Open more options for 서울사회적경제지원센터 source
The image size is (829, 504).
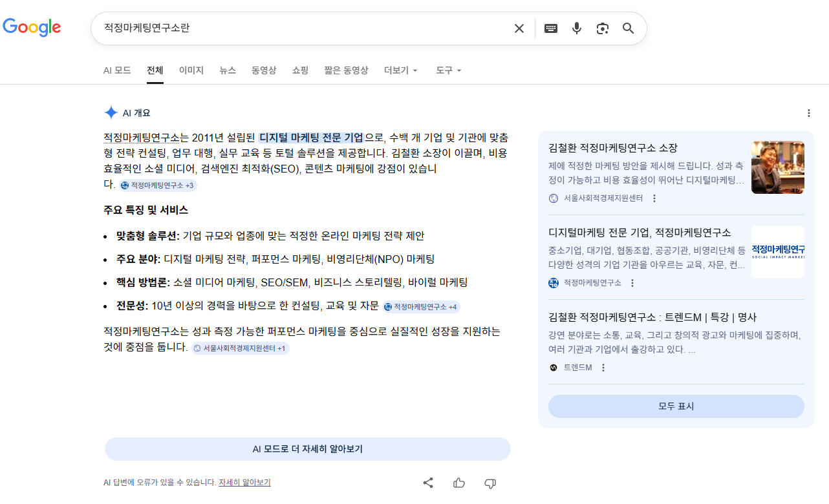[x=654, y=198]
